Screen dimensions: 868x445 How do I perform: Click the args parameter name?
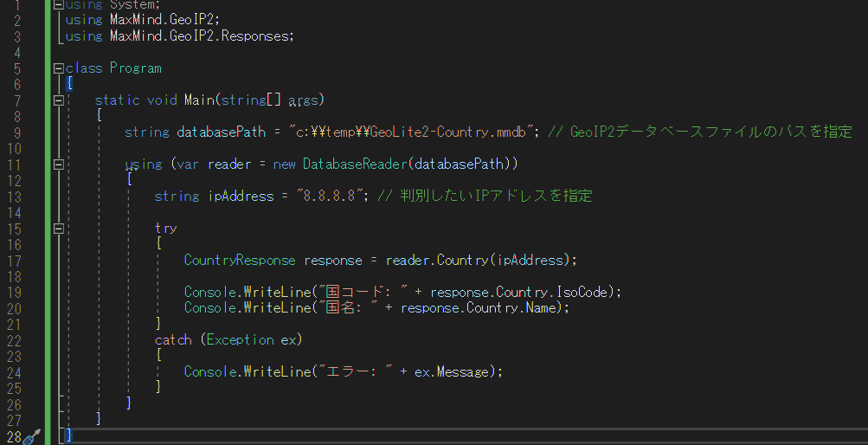pyautogui.click(x=304, y=100)
